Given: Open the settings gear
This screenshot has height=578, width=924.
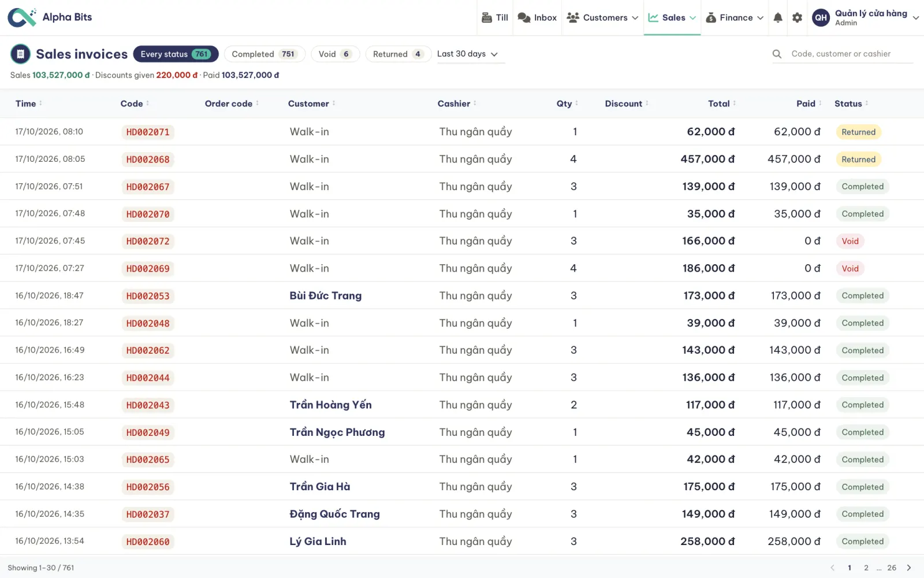Looking at the screenshot, I should (797, 18).
